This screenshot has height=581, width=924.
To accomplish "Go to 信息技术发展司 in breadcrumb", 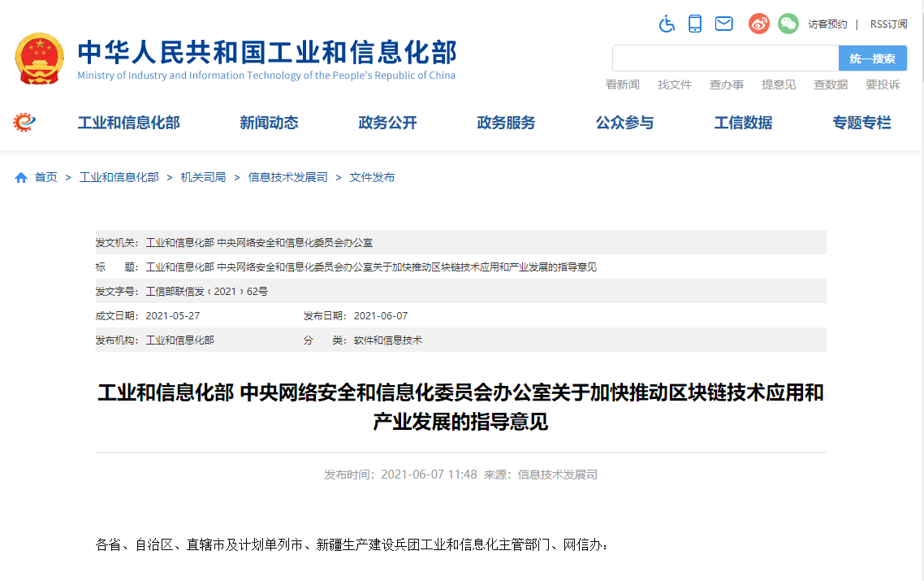I will pyautogui.click(x=287, y=177).
